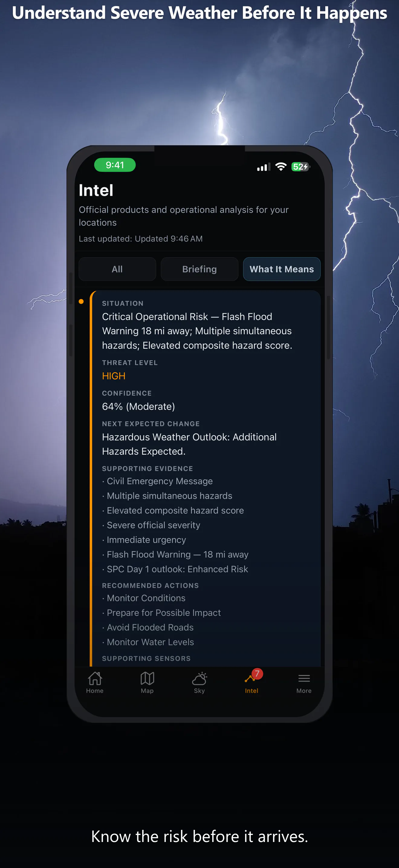This screenshot has height=868, width=399.
Task: Tap the NEXT EXPECTED CHANGE label
Action: [x=151, y=423]
